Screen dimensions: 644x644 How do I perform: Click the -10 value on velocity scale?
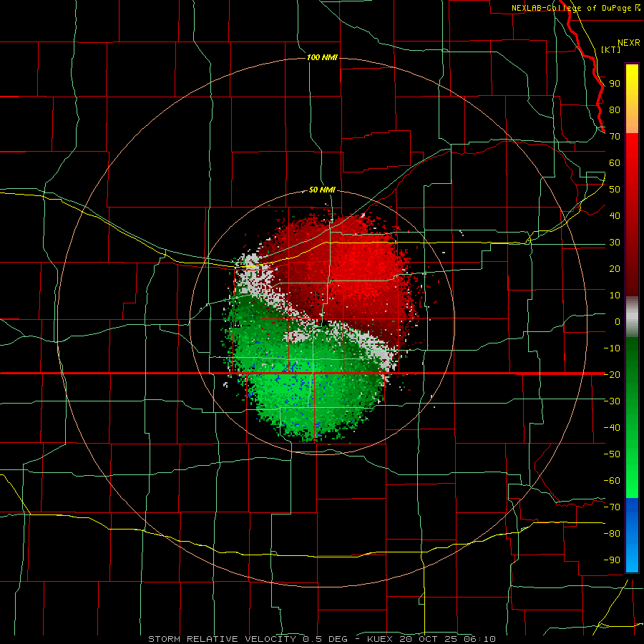click(612, 348)
